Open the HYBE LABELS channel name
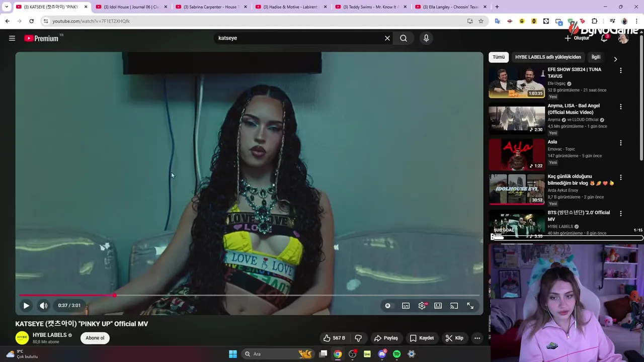The height and width of the screenshot is (362, 644). (x=50, y=335)
